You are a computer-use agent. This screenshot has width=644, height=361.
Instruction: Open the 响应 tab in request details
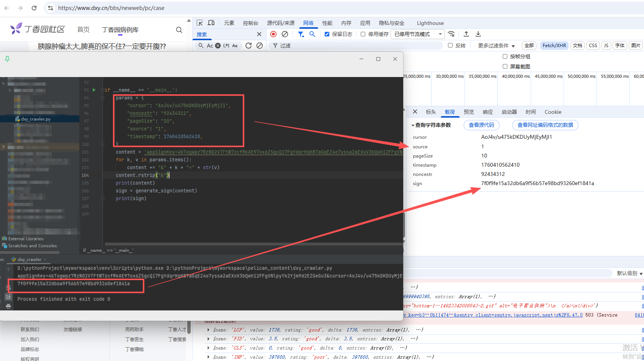488,112
